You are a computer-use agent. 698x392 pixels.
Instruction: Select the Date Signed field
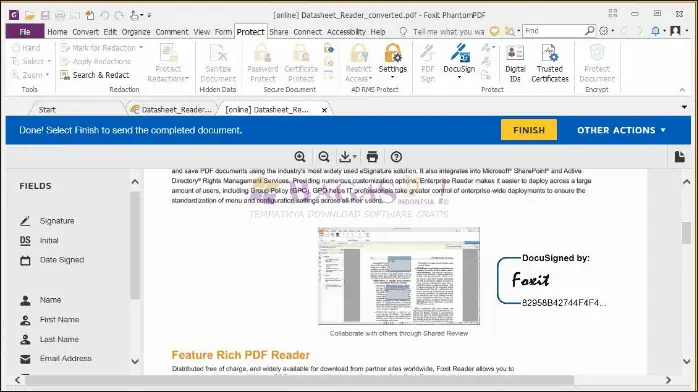pyautogui.click(x=52, y=260)
